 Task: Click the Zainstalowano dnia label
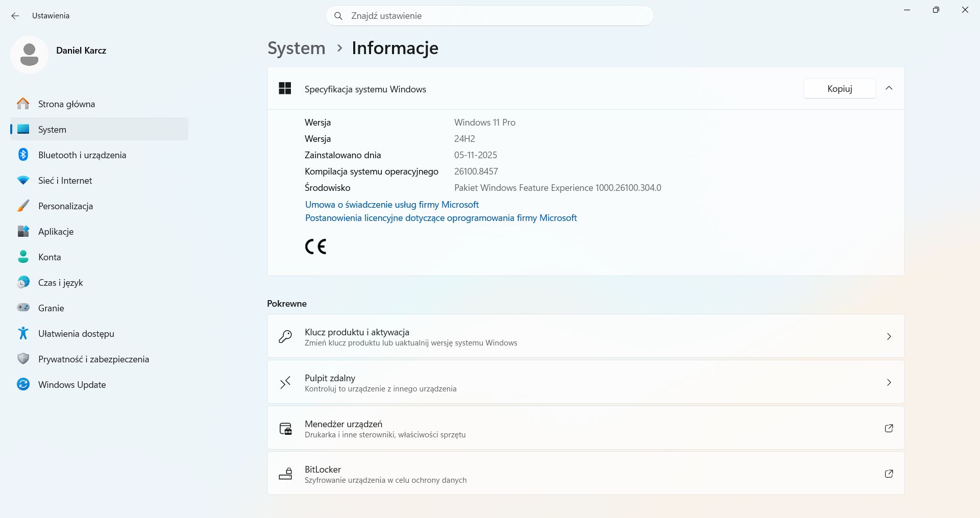(343, 155)
